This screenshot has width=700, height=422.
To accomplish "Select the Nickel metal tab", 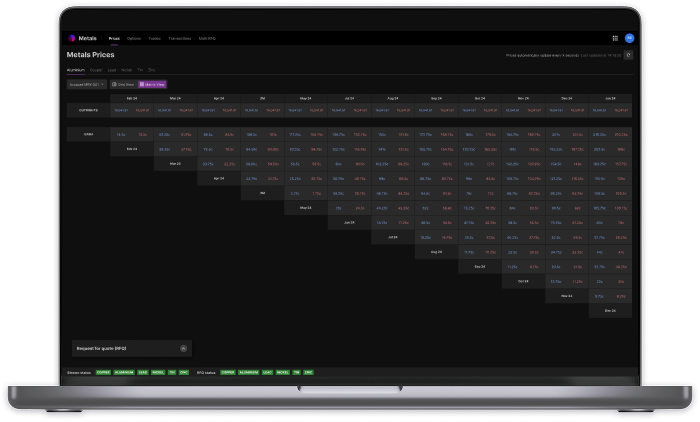I will [126, 70].
